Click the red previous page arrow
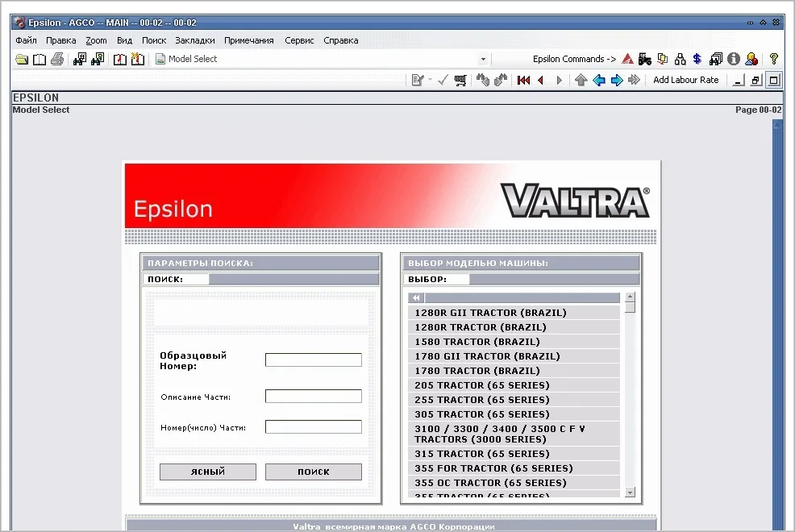Image resolution: width=795 pixels, height=532 pixels. [x=541, y=80]
